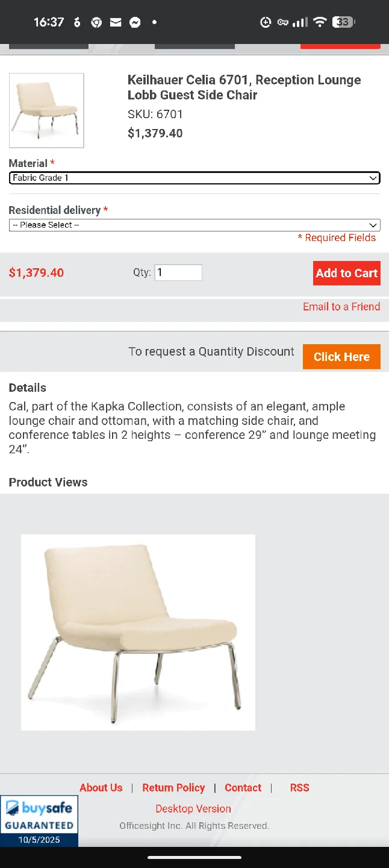Click the buySAFE Guaranteed seal
Image resolution: width=389 pixels, height=868 pixels.
point(39,819)
